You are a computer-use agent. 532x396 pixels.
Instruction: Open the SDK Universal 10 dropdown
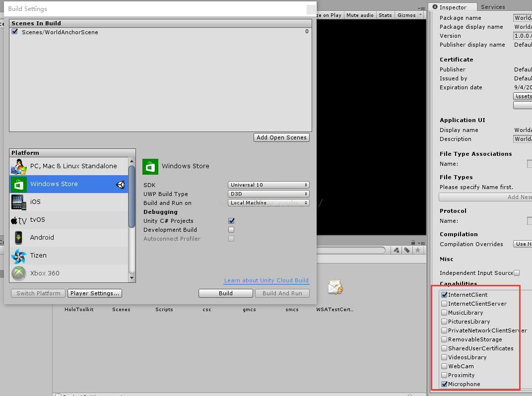click(x=268, y=185)
